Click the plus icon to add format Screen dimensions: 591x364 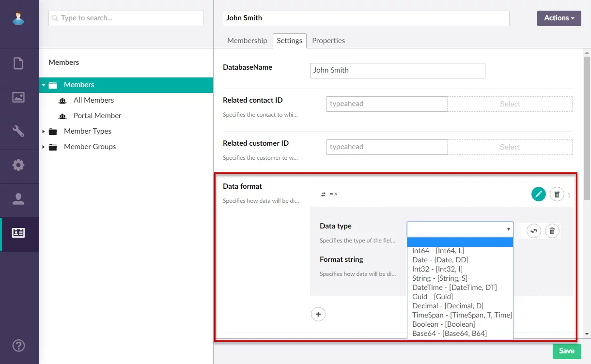[318, 314]
